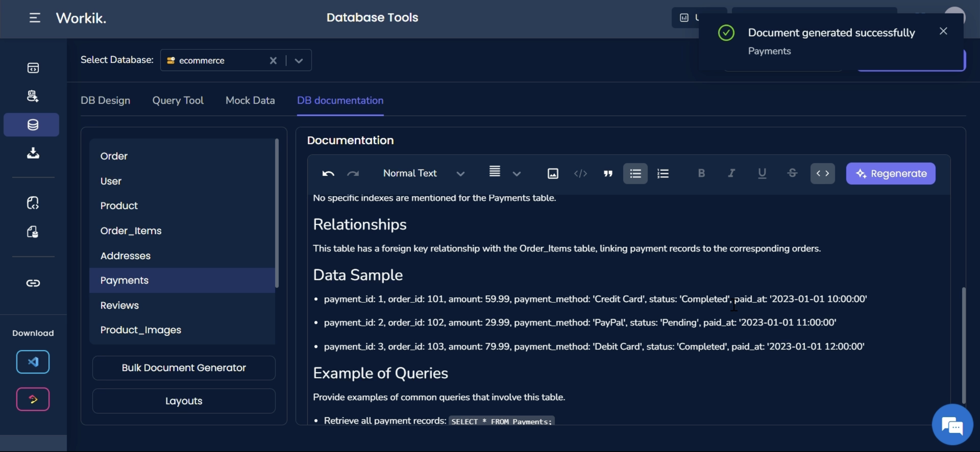Switch to the Query Tool tab

[178, 100]
